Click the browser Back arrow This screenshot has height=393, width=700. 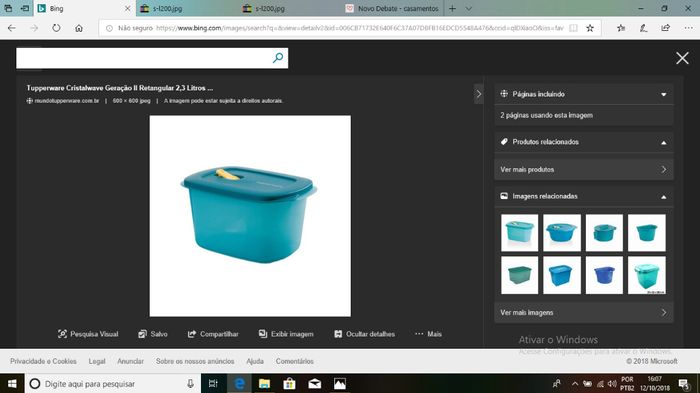click(12, 28)
